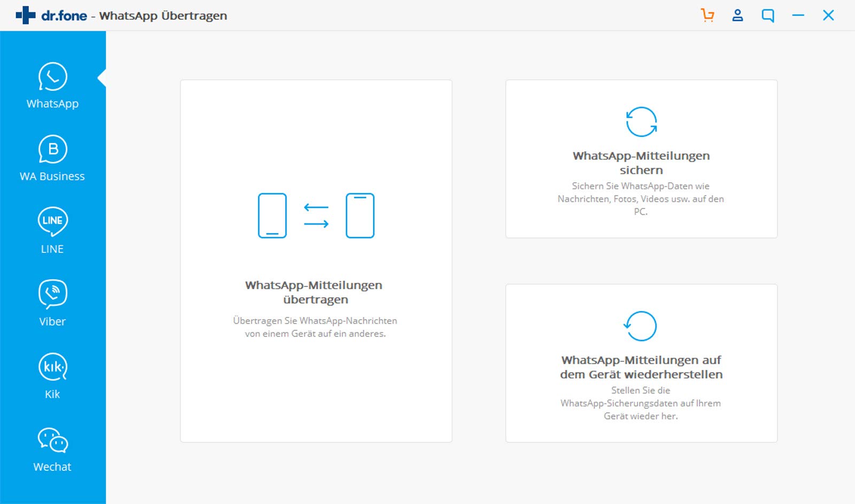Click the dr.fone logo
Viewport: 855px width, 504px height.
point(51,15)
